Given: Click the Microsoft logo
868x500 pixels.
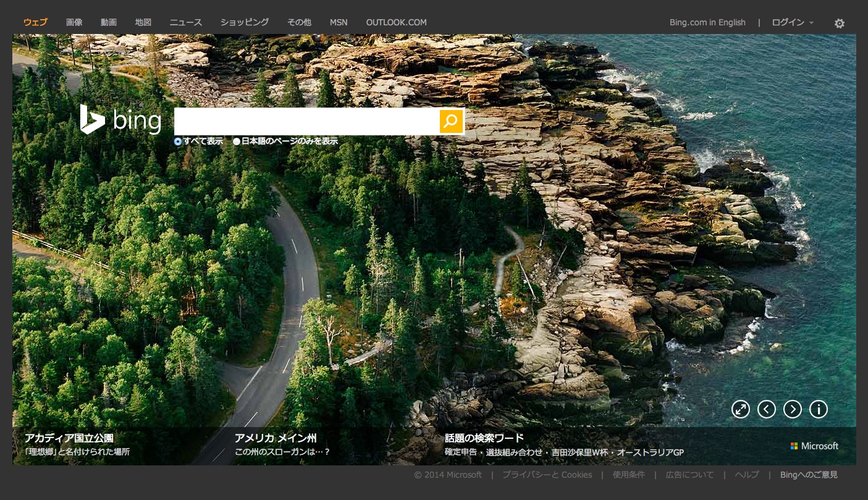Looking at the screenshot, I should pyautogui.click(x=814, y=446).
